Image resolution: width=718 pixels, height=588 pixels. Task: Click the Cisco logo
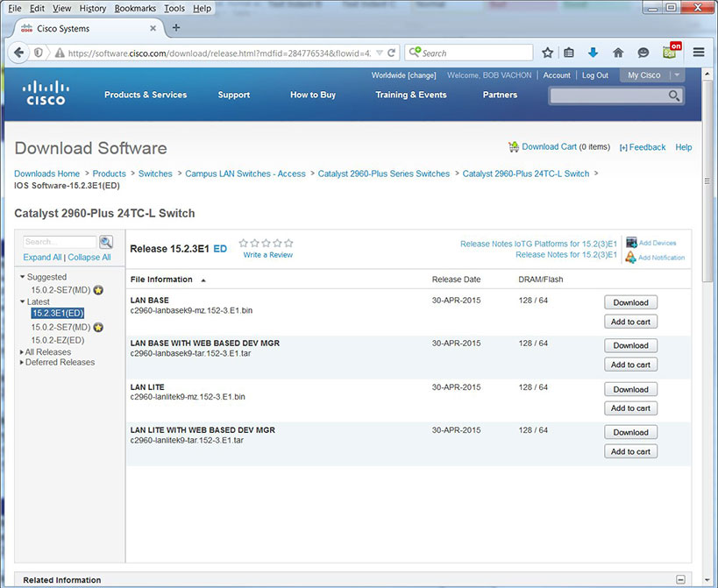(45, 92)
